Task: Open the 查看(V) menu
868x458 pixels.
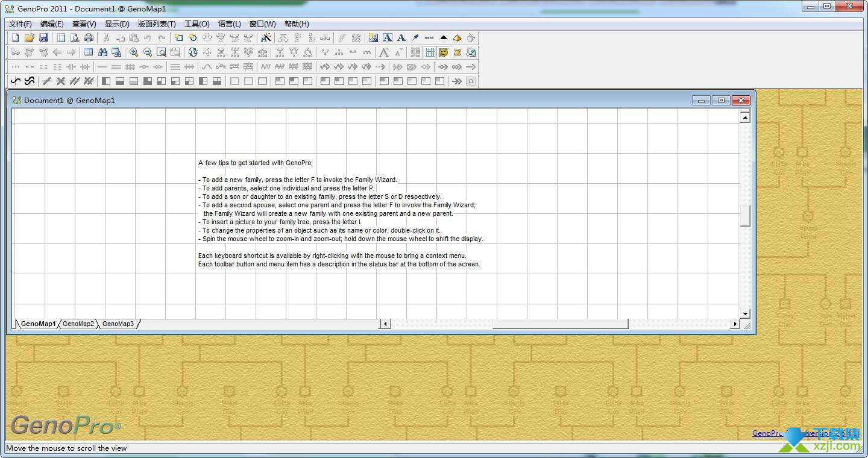Action: point(84,24)
